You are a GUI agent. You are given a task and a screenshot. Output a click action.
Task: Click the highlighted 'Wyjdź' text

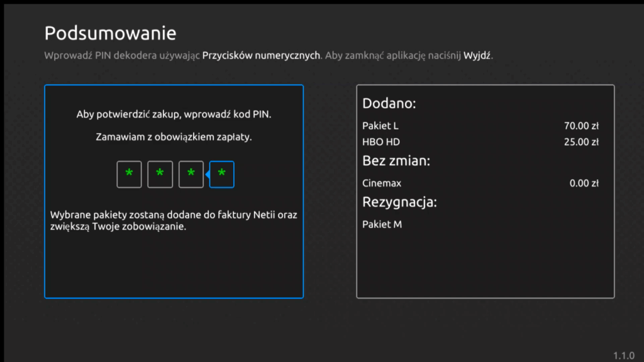click(x=477, y=55)
